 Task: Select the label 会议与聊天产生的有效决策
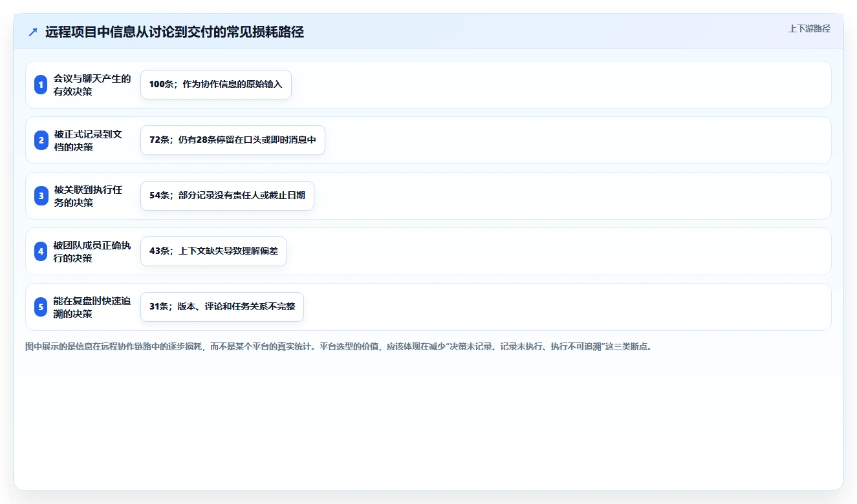(x=92, y=85)
